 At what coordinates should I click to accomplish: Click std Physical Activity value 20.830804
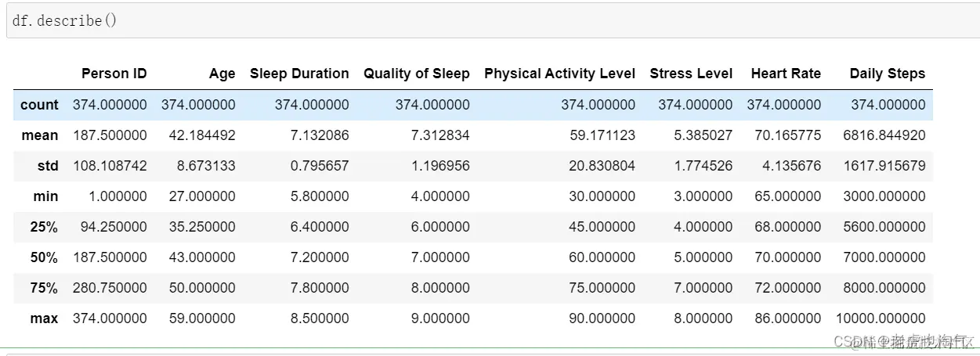coord(602,166)
